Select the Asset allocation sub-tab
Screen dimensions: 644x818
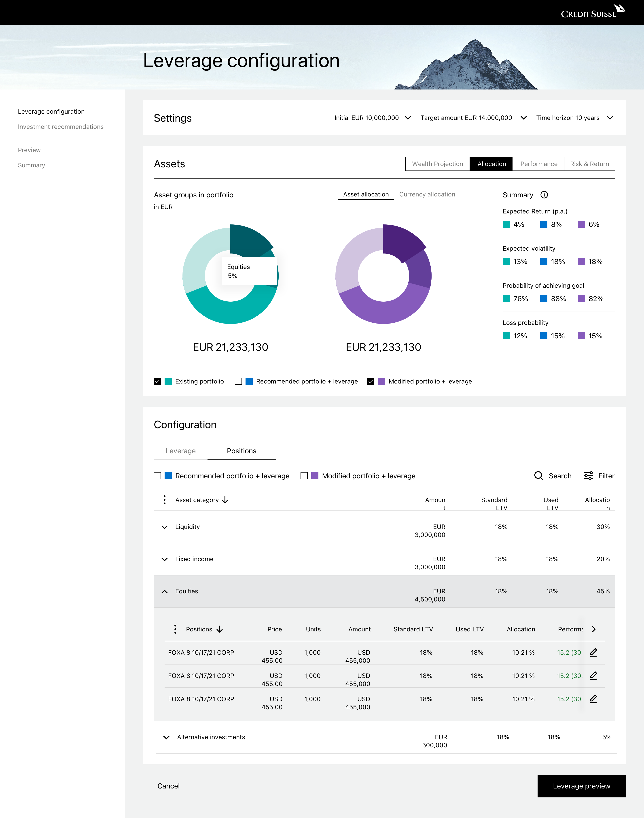click(x=366, y=194)
